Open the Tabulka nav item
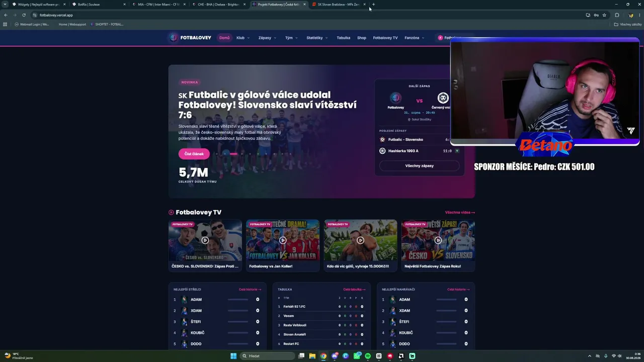The width and height of the screenshot is (644, 362). 343,38
